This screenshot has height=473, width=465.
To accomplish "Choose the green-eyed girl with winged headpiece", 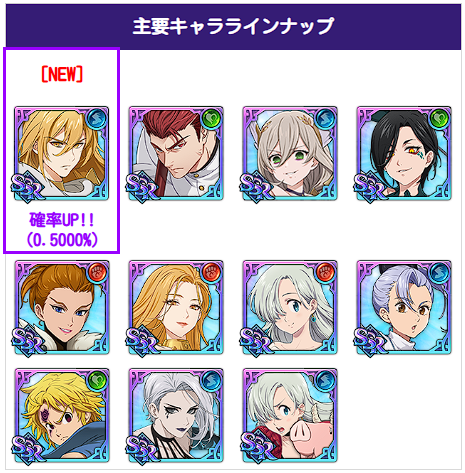I will (x=290, y=154).
